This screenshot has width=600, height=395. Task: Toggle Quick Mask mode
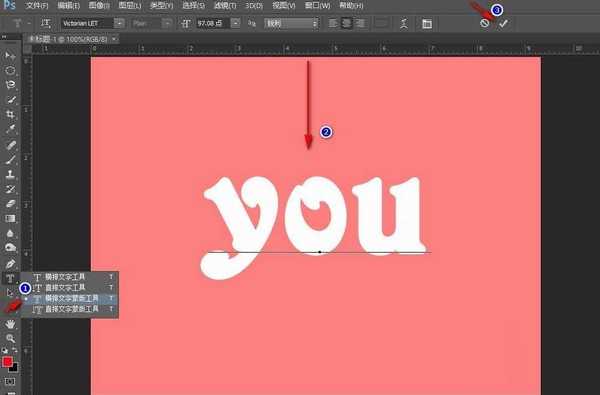point(10,381)
